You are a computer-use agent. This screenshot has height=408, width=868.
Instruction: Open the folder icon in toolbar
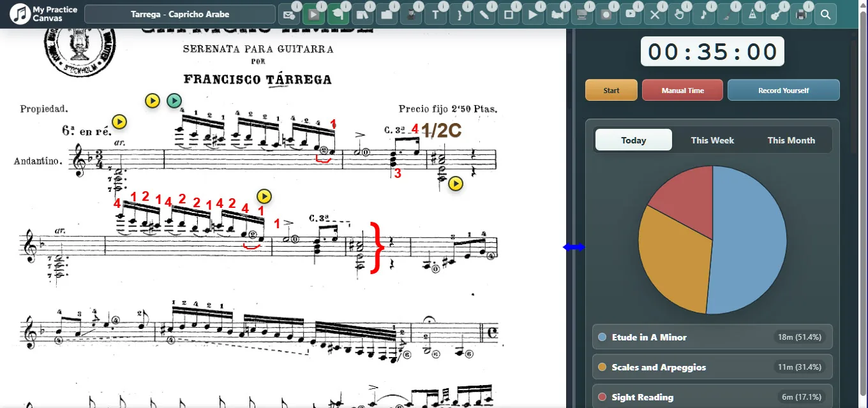[x=386, y=15]
